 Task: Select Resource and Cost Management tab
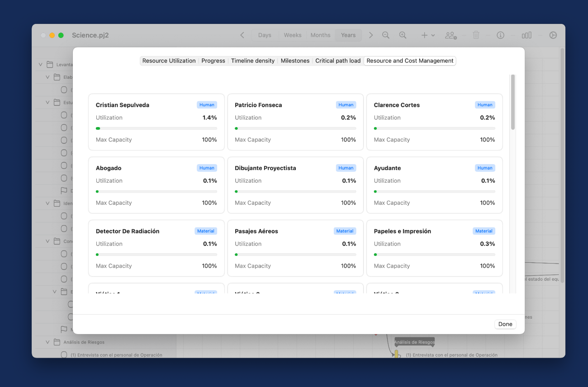pos(410,61)
